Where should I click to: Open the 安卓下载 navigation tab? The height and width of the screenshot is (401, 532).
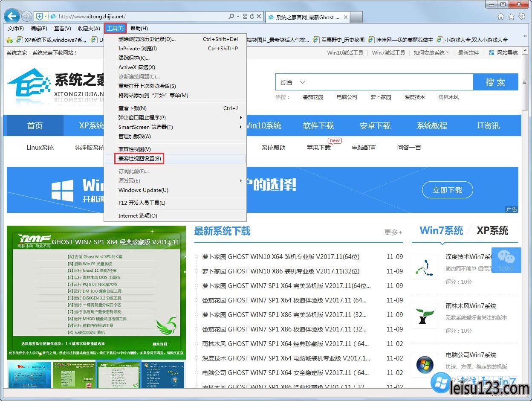(x=375, y=125)
